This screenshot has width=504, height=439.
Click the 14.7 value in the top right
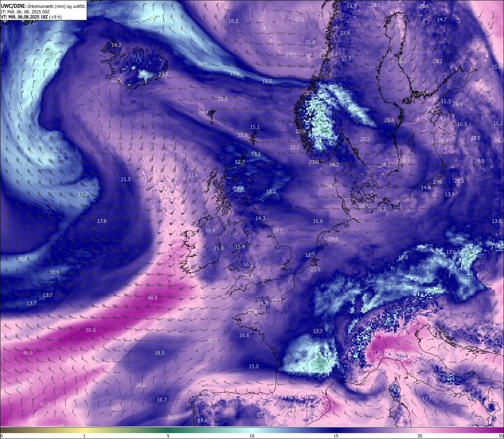(442, 19)
